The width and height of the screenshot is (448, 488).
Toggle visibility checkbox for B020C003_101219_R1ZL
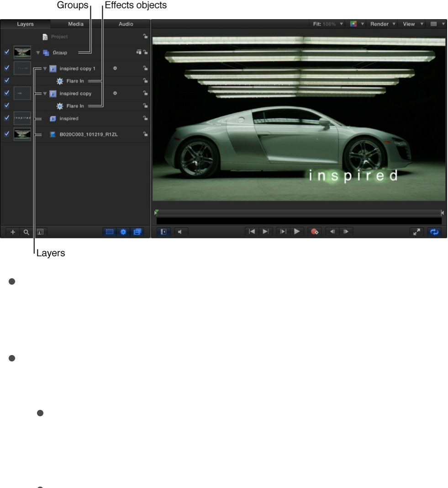click(x=6, y=134)
